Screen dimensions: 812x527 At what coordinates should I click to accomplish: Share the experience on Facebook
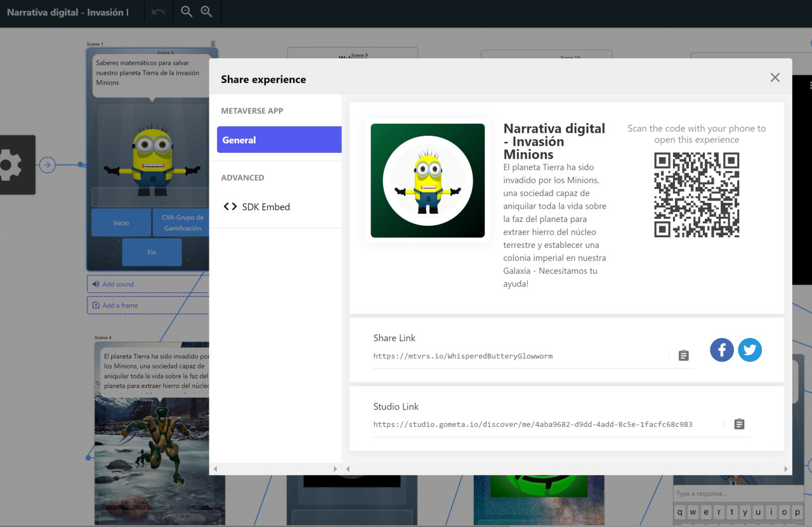[x=722, y=350]
